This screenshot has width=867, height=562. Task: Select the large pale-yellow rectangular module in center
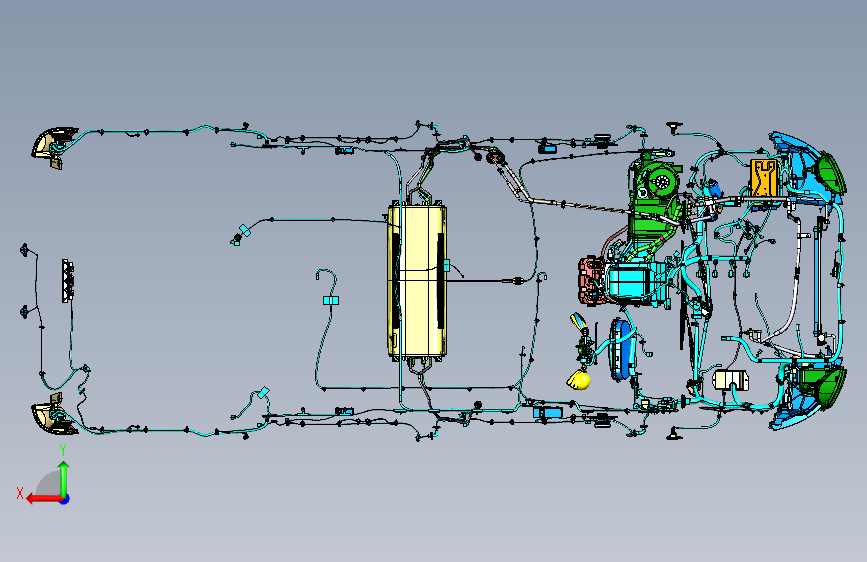tap(417, 281)
